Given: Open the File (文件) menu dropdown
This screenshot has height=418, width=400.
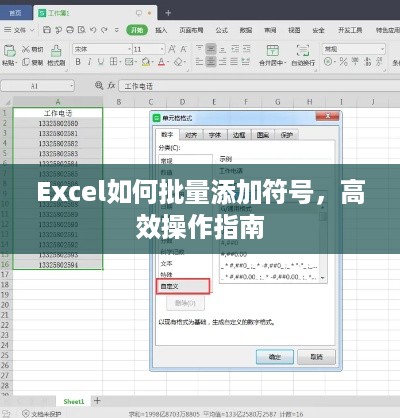Looking at the screenshot, I should 19,30.
